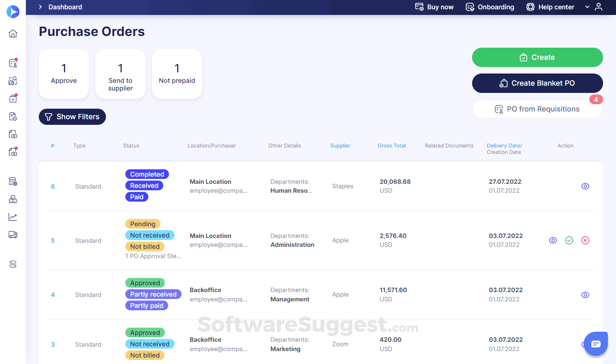Open the Show Filters panel
This screenshot has height=364, width=616.
[72, 117]
